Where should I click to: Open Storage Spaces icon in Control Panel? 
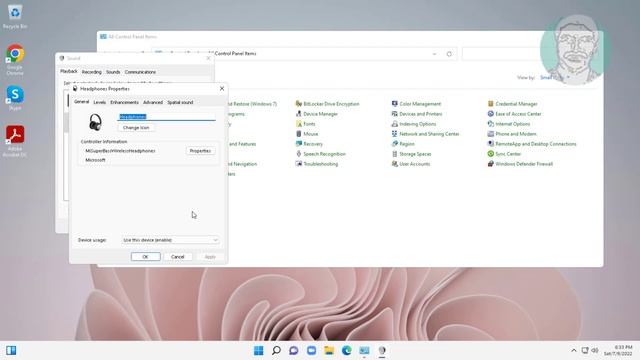coord(395,154)
